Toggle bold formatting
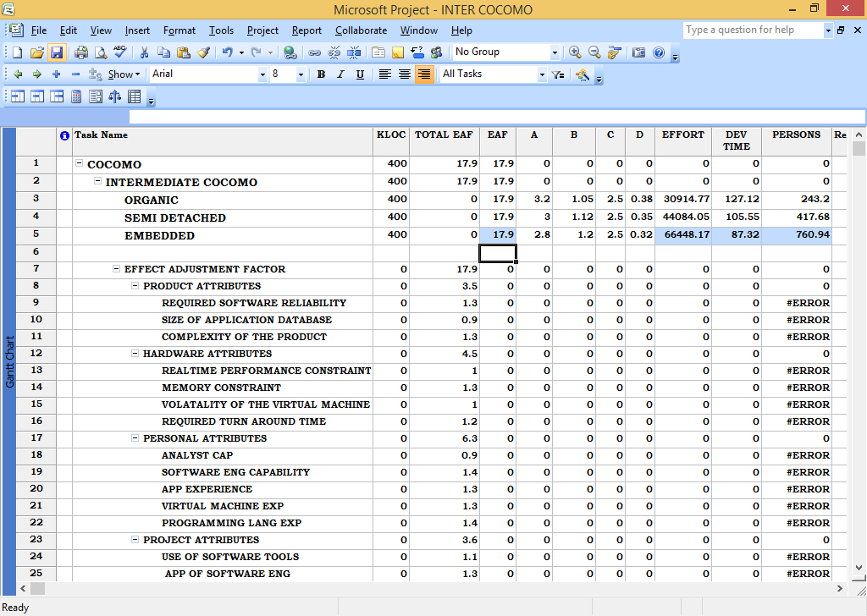The image size is (867, 616). [321, 74]
